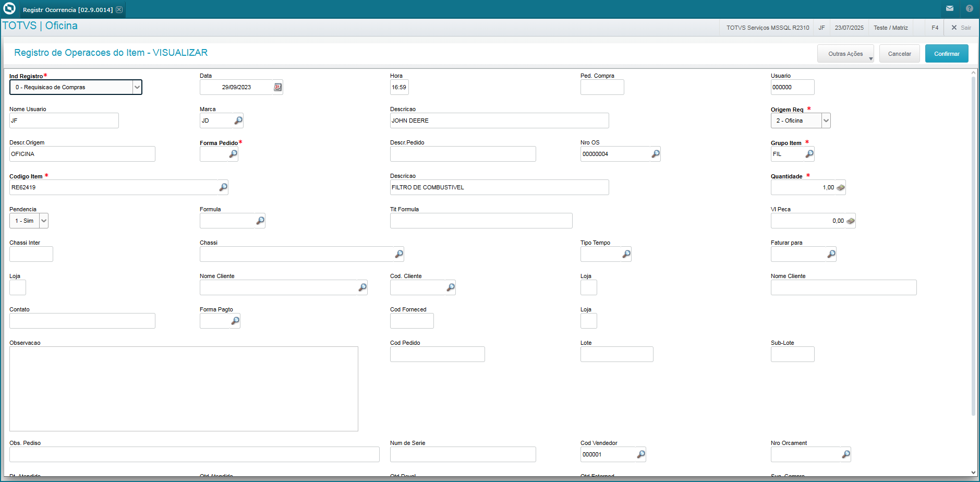Viewport: 980px width, 482px height.
Task: Open lookup for the Formula field
Action: coord(260,221)
